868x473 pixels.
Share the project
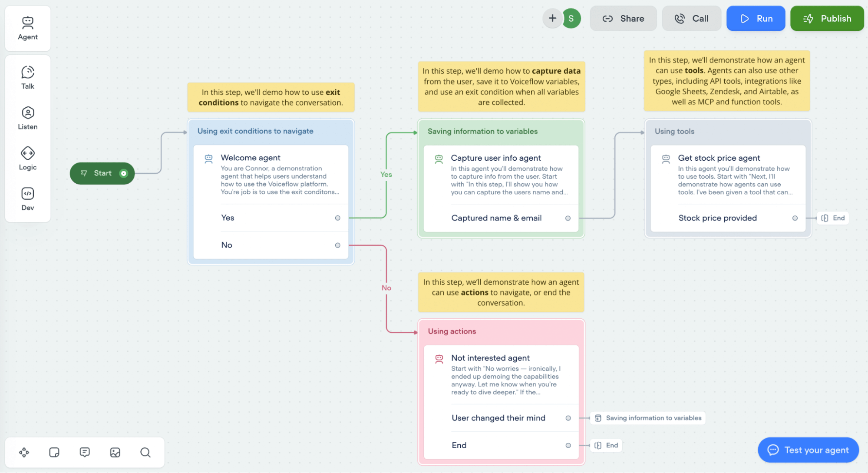[x=623, y=18]
